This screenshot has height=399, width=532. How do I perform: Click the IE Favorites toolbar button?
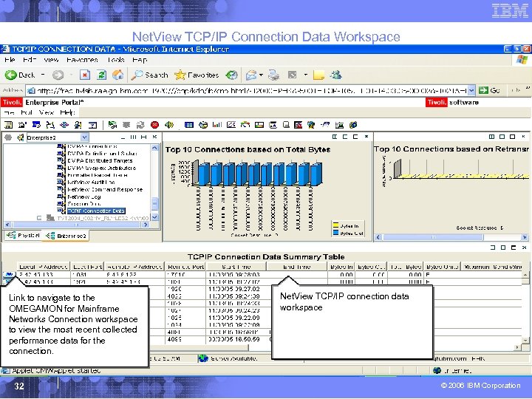[x=197, y=75]
